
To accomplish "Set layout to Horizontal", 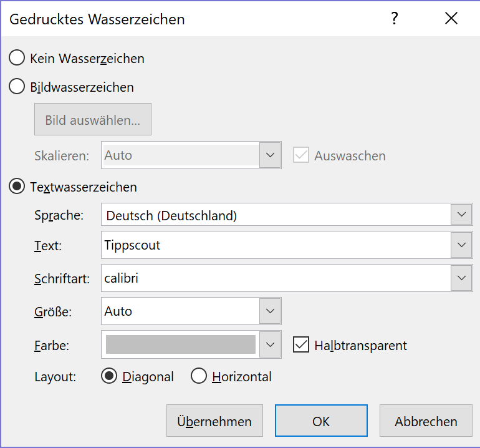I will coord(199,376).
